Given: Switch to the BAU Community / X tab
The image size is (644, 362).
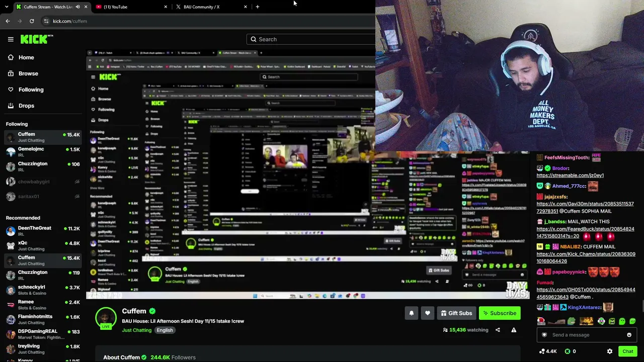Looking at the screenshot, I should [x=212, y=7].
